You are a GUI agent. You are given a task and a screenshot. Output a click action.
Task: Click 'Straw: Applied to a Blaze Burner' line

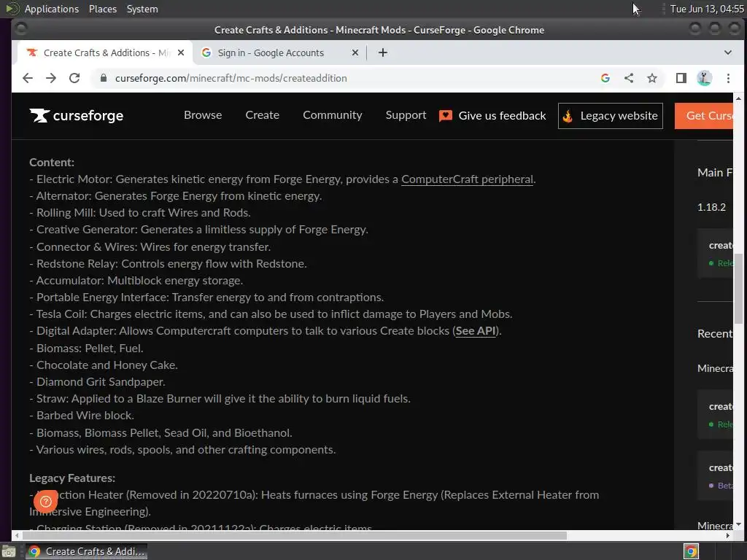pos(220,399)
